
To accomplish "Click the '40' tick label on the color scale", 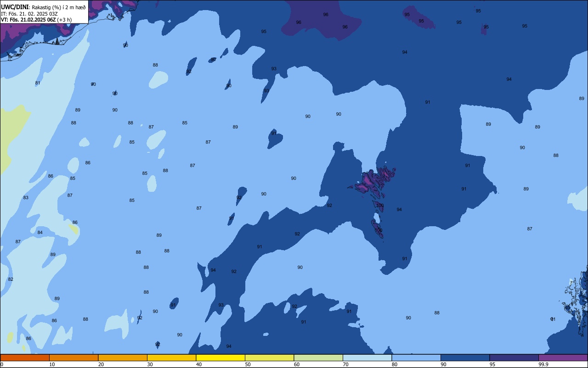I will (x=199, y=364).
